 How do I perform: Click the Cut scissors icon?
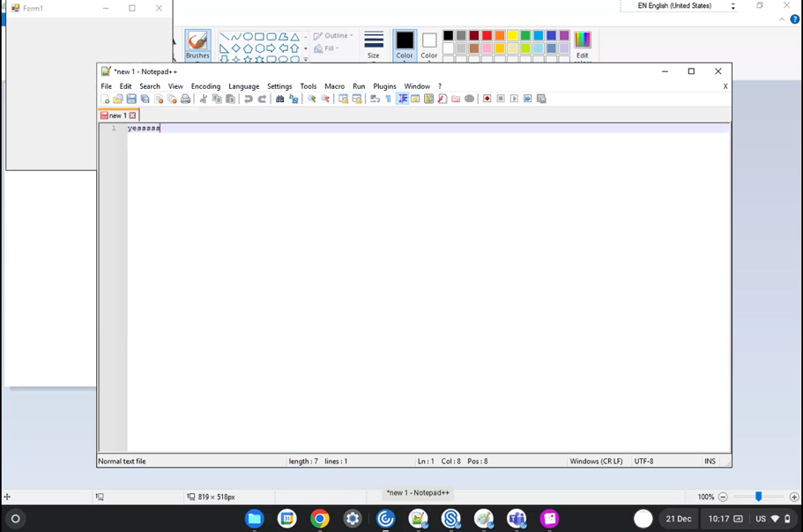pyautogui.click(x=204, y=100)
